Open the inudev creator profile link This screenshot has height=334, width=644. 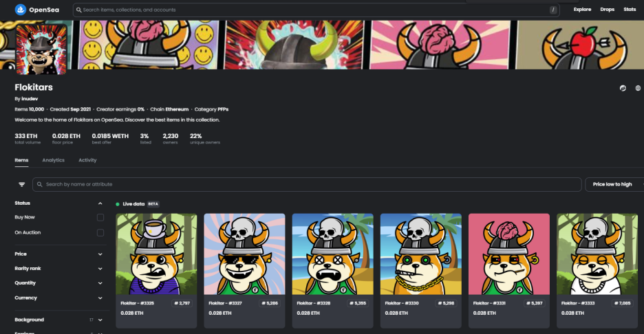30,99
